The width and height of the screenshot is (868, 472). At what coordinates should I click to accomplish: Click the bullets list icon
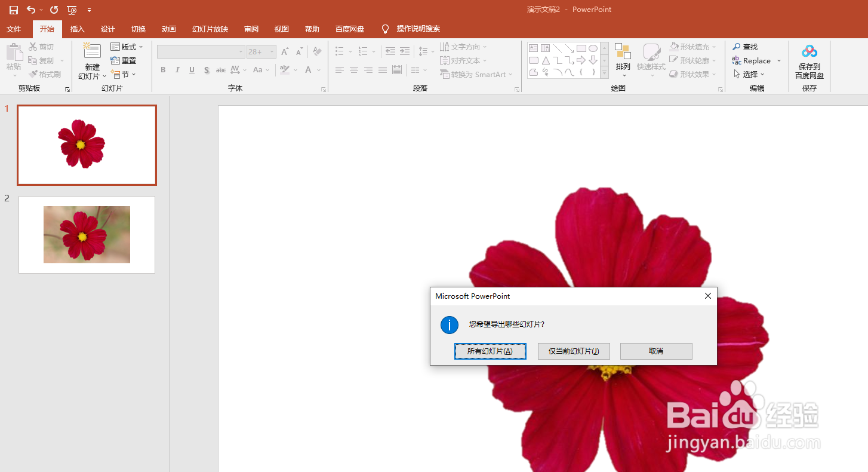339,51
